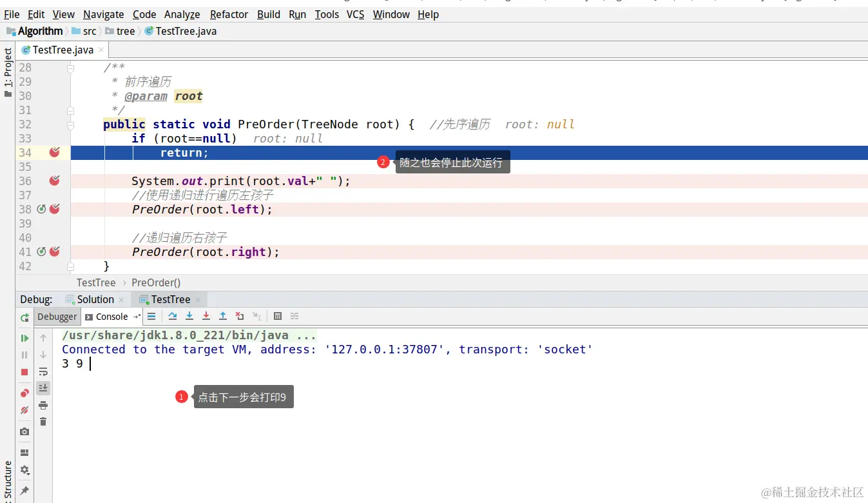868x503 pixels.
Task: Click TestTree in editor breadcrumb
Action: click(96, 282)
